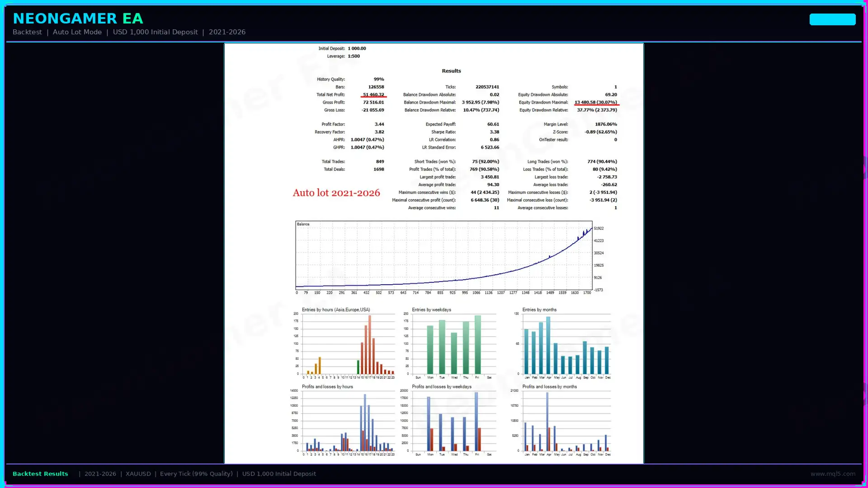Click the Sharpe Ratio value 3.38
Screen dimensions: 868x488
coord(495,132)
